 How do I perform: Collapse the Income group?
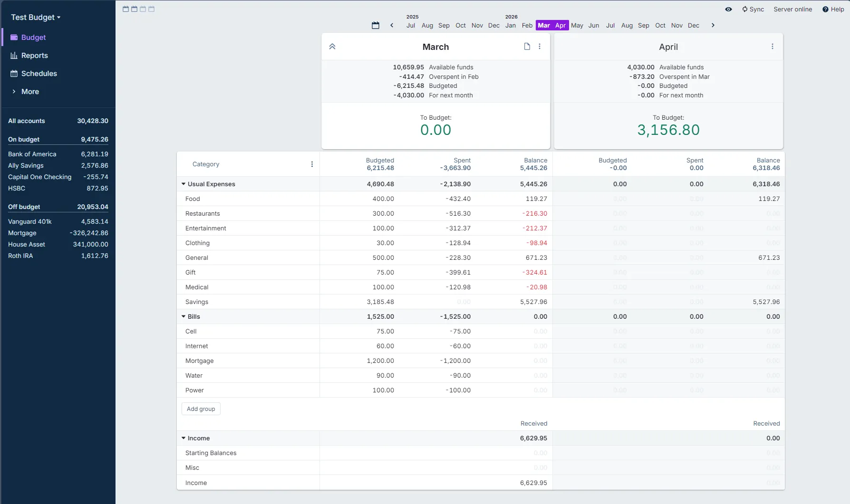click(184, 438)
